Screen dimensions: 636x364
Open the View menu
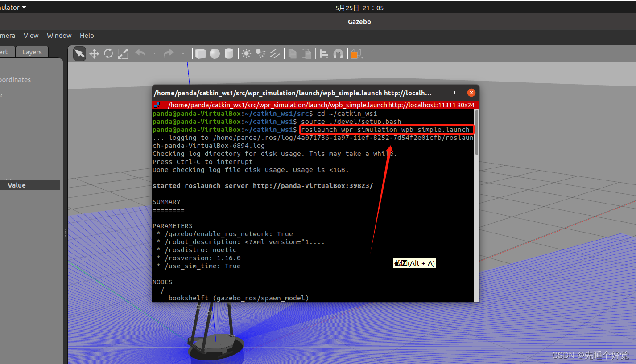[x=31, y=36]
